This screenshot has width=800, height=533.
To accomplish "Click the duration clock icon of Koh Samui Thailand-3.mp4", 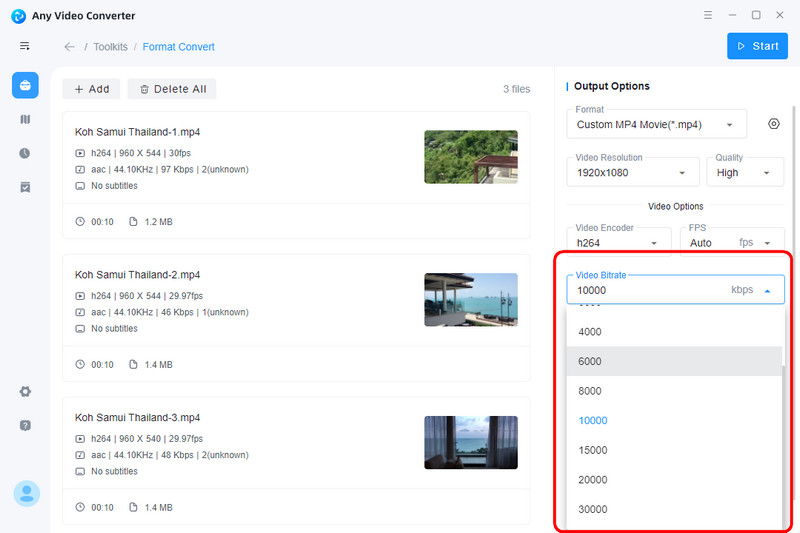I will click(80, 507).
